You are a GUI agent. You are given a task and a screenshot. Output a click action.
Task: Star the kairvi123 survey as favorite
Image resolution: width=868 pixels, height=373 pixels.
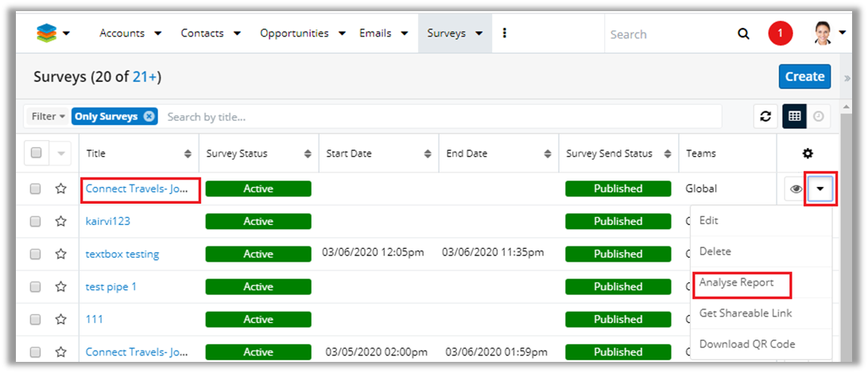click(x=60, y=221)
